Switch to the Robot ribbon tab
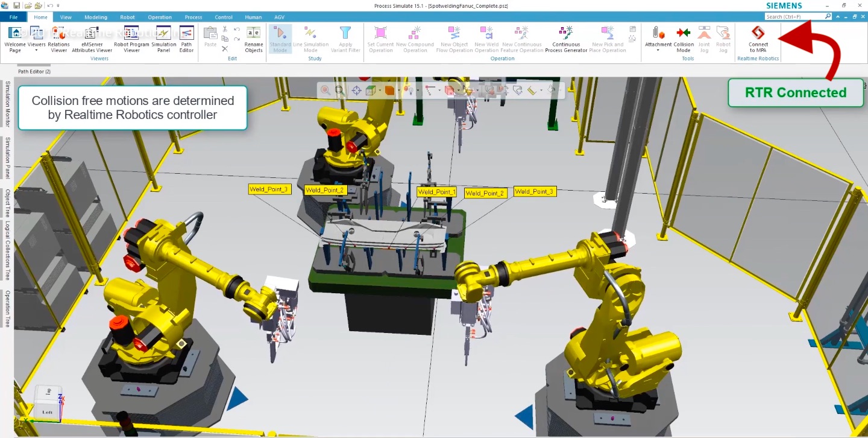This screenshot has height=438, width=868. pyautogui.click(x=127, y=17)
